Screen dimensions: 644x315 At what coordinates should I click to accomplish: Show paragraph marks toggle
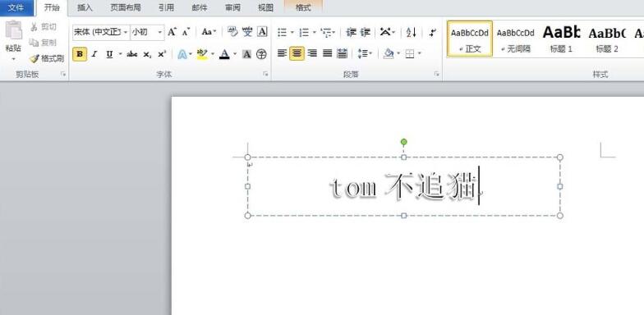click(x=432, y=32)
